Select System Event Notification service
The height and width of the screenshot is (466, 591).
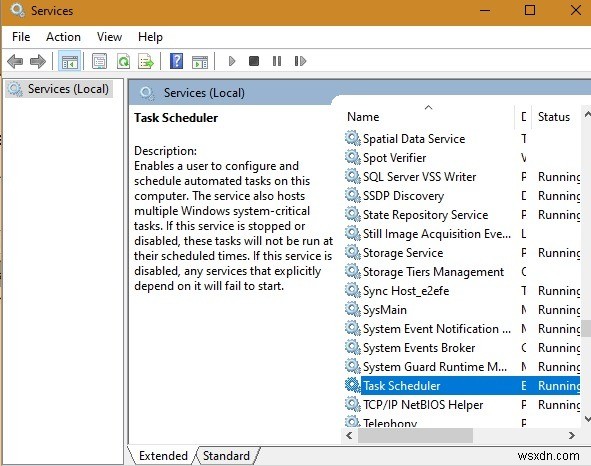coord(437,329)
